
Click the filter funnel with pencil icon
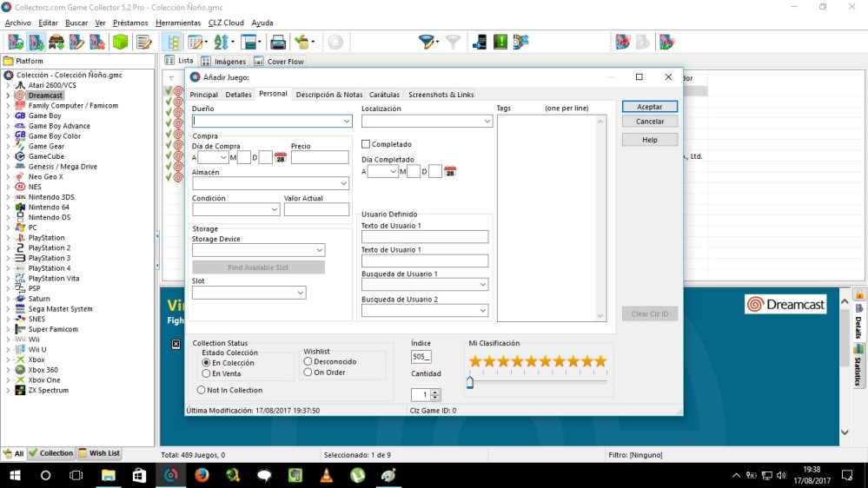tap(427, 42)
